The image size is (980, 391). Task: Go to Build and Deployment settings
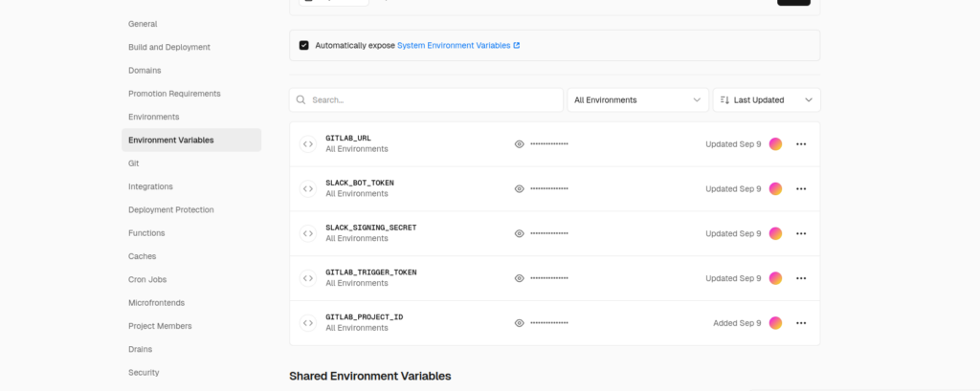(169, 47)
